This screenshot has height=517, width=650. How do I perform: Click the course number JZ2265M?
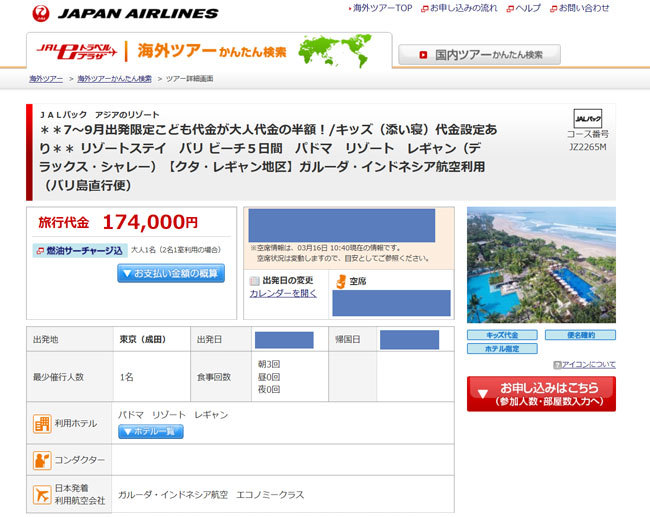pyautogui.click(x=588, y=147)
